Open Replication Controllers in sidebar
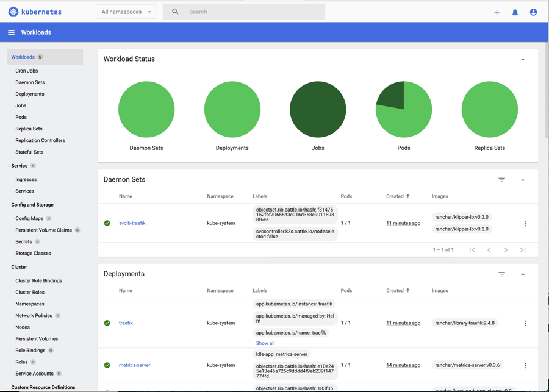 click(40, 140)
